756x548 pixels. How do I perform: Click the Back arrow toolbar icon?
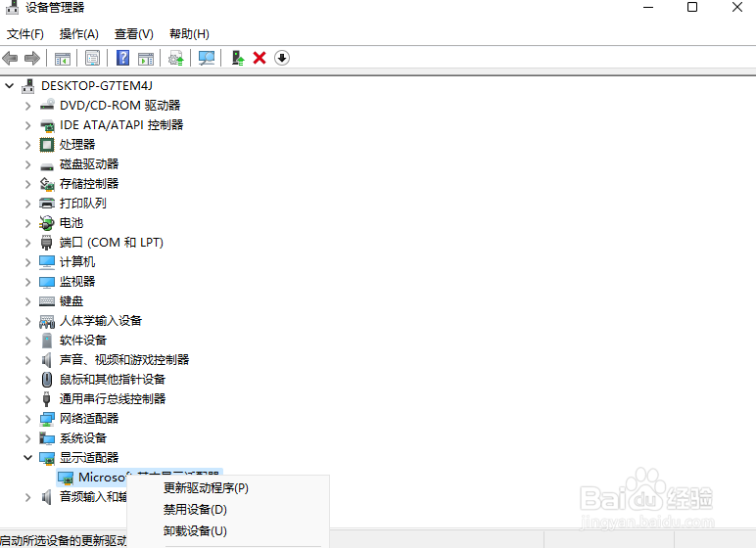pos(10,59)
